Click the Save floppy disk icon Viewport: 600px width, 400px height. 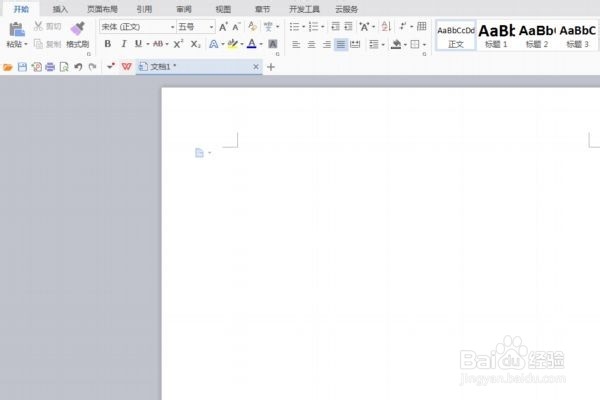click(23, 67)
